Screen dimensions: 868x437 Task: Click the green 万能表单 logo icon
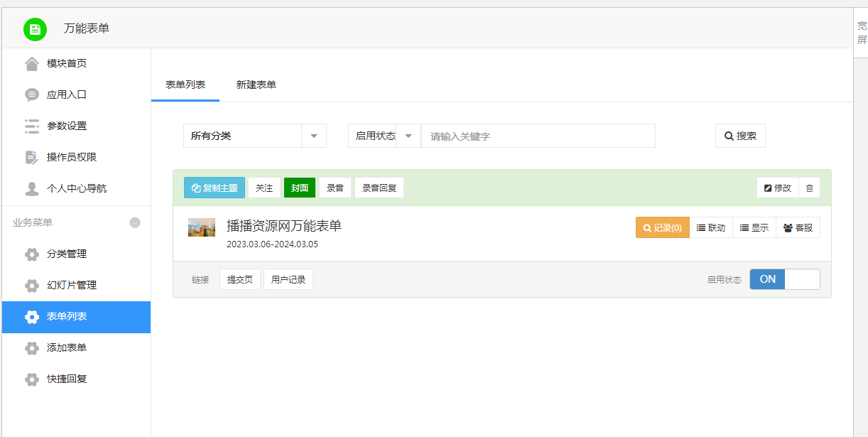click(x=35, y=29)
